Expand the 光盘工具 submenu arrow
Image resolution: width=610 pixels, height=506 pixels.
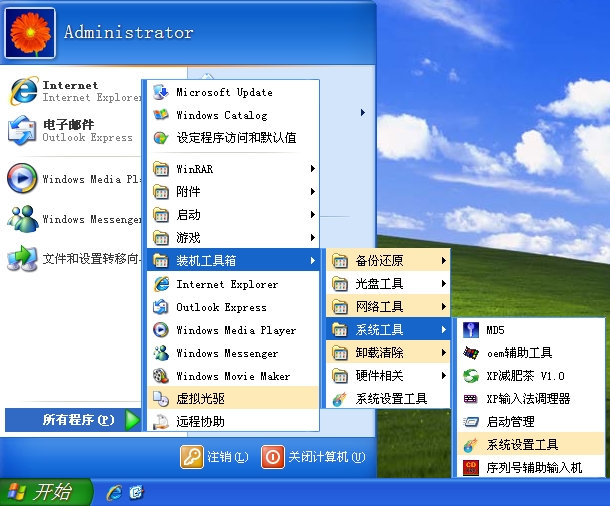pos(444,284)
